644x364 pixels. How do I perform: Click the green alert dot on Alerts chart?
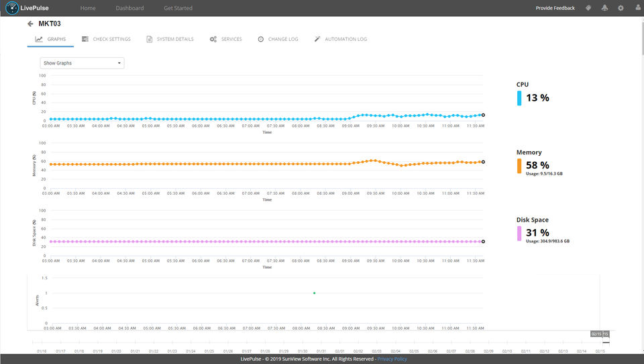pos(314,293)
